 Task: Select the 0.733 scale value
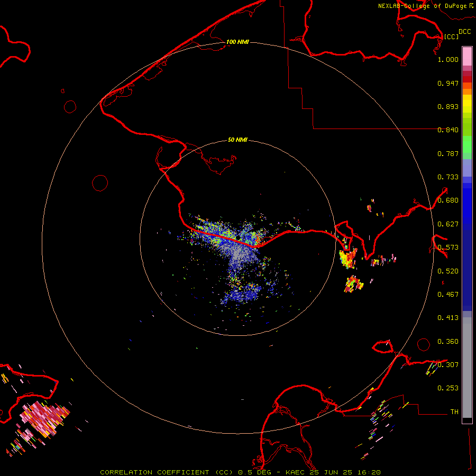448,177
